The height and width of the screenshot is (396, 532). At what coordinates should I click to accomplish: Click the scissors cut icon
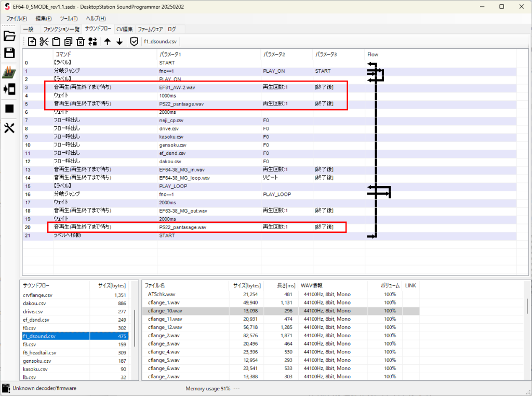click(44, 42)
